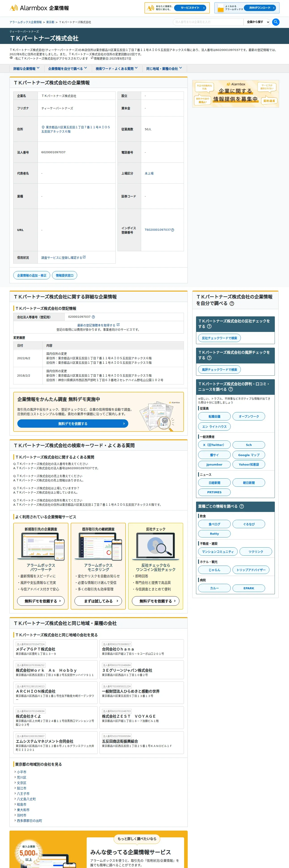This screenshot has width=289, height=868.
Task: Expand 検索ワード・よくある質問 menu
Action: click(116, 69)
